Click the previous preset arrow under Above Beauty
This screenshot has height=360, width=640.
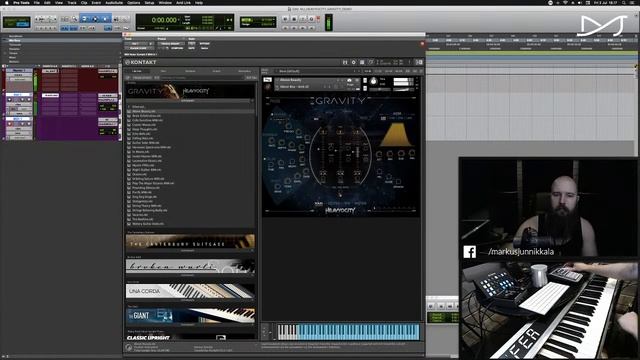(325, 87)
